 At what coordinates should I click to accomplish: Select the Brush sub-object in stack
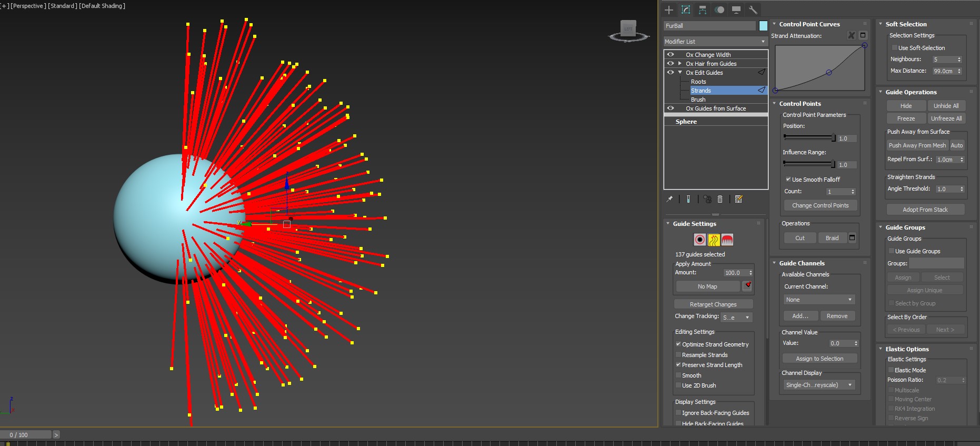click(698, 100)
